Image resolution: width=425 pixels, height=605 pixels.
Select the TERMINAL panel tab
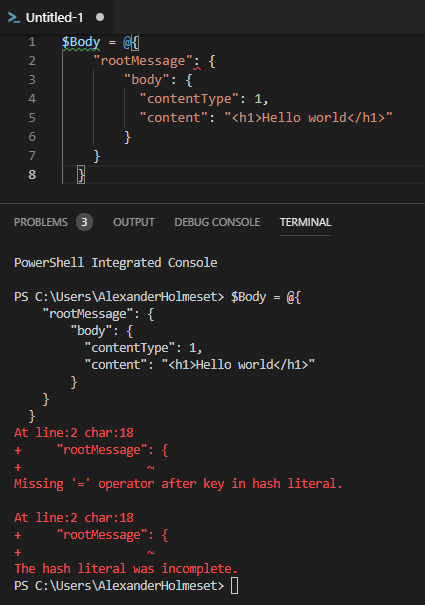(305, 222)
